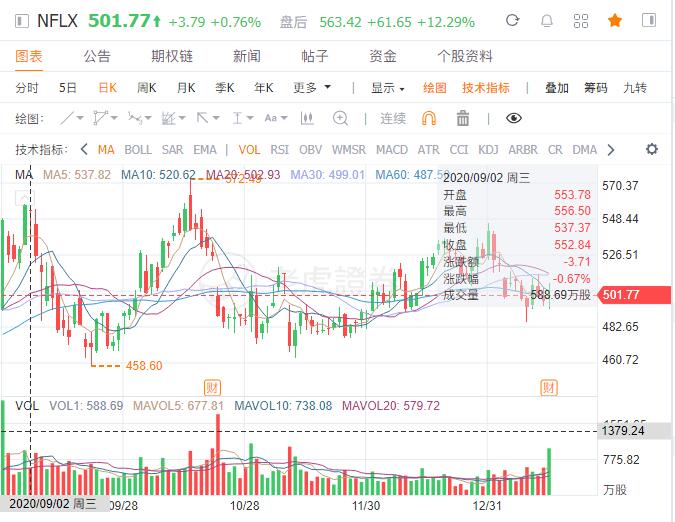Switch to the 图表 tab
The width and height of the screenshot is (675, 522).
[29, 56]
